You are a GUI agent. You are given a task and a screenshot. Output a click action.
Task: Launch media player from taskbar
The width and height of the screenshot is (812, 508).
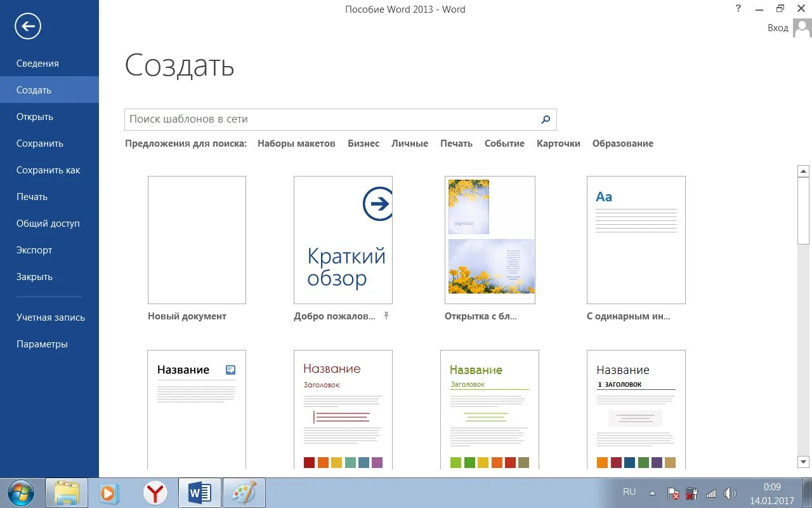pyautogui.click(x=109, y=493)
